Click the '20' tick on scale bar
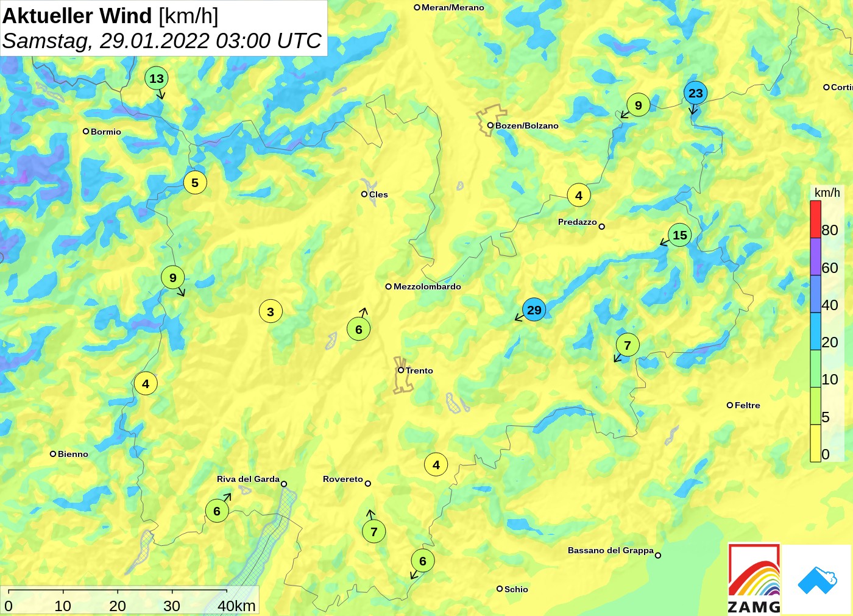Image resolution: width=853 pixels, height=616 pixels. [118, 606]
